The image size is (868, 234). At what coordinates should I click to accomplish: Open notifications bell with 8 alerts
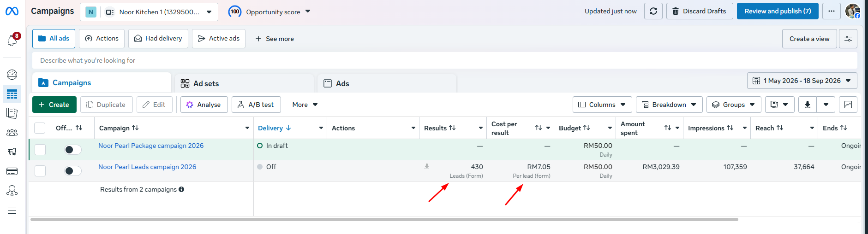tap(12, 40)
